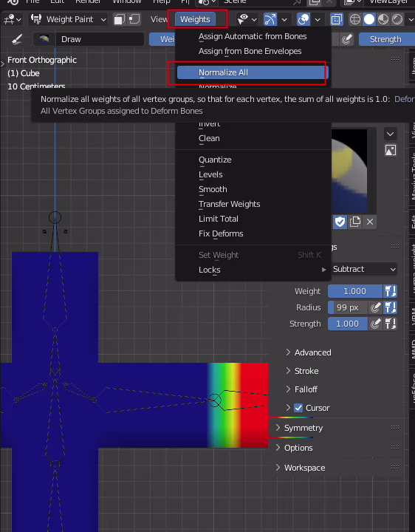Toggle X-ray mode
Screen dimensions: 415x532
tap(336, 19)
